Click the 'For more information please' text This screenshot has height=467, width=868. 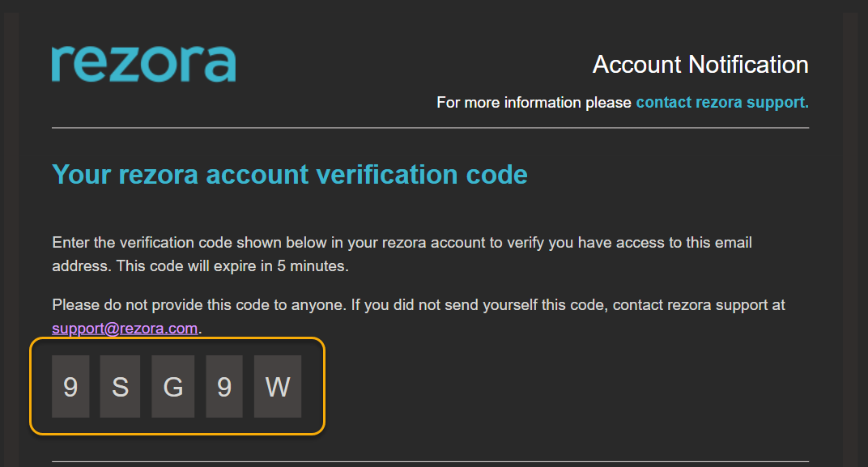pos(534,102)
